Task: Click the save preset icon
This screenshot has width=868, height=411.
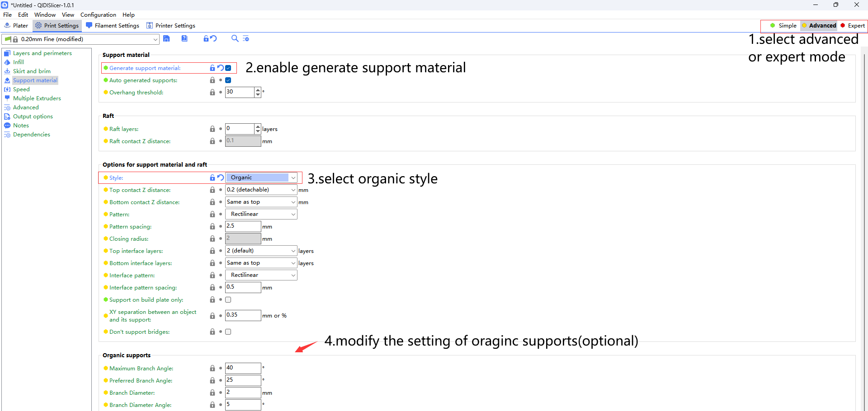Action: pyautogui.click(x=167, y=39)
